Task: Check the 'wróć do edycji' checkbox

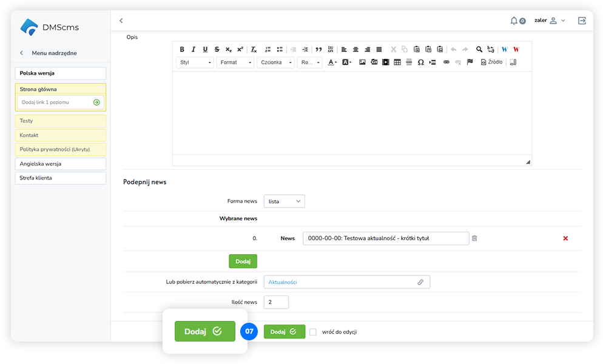Action: click(313, 332)
